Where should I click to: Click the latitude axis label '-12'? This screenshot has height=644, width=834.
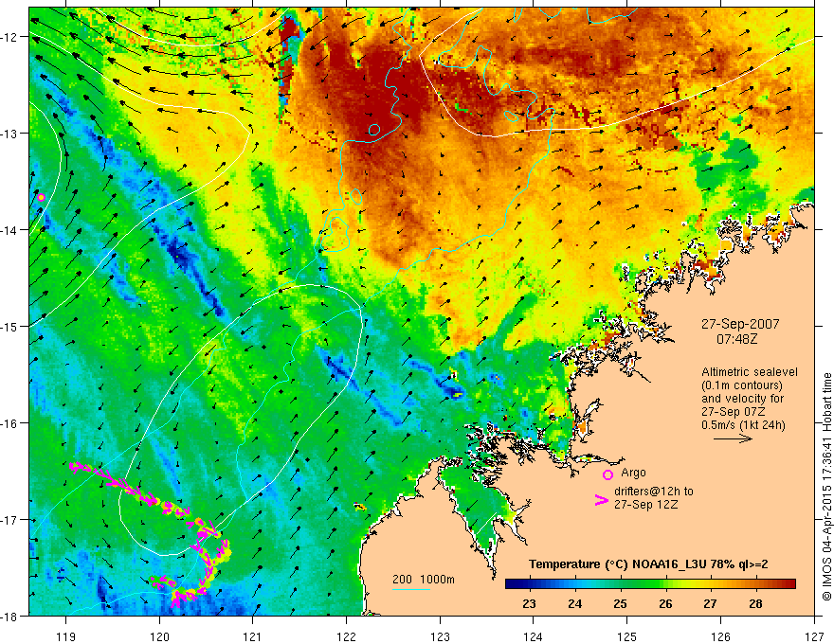[x=10, y=37]
